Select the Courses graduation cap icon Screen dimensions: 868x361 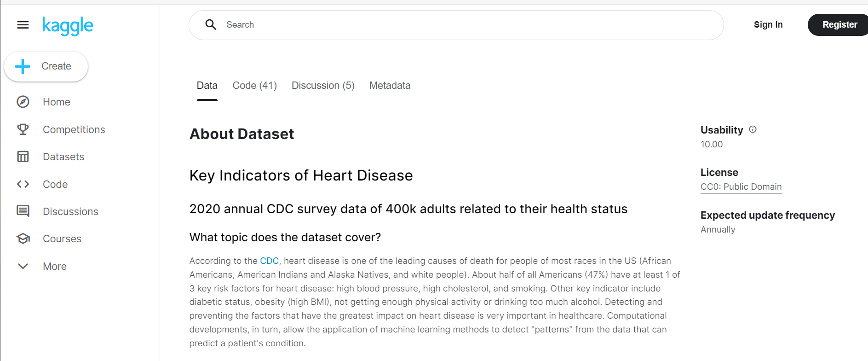[x=23, y=239]
